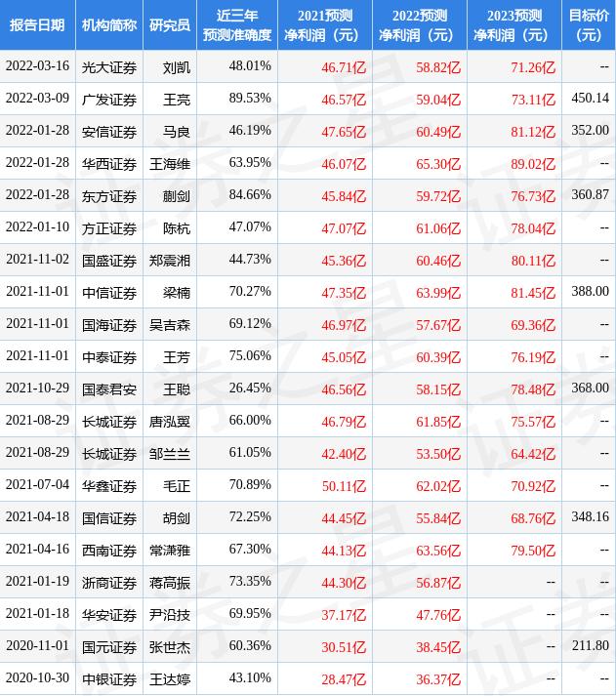Click institution 方正证券
616x696 pixels.
109,228
